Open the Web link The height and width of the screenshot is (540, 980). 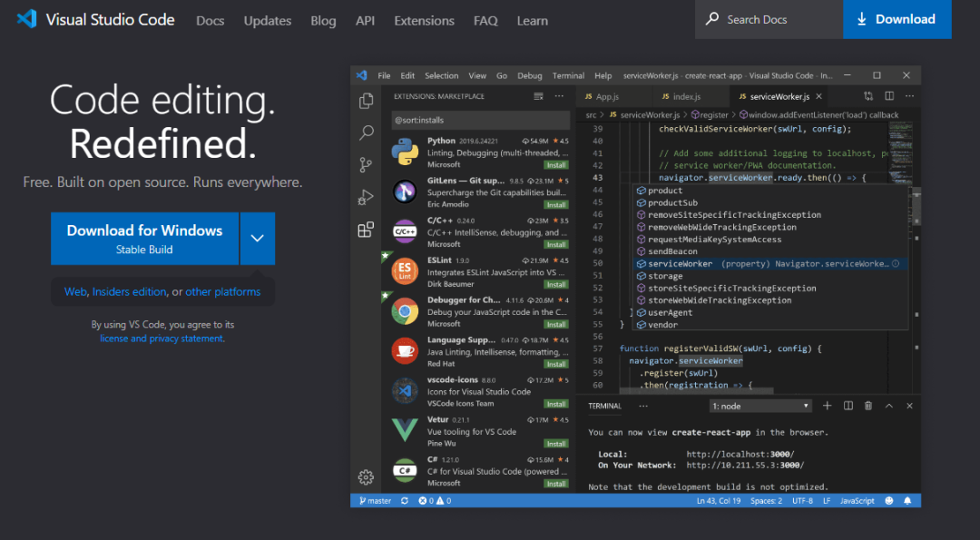[75, 292]
